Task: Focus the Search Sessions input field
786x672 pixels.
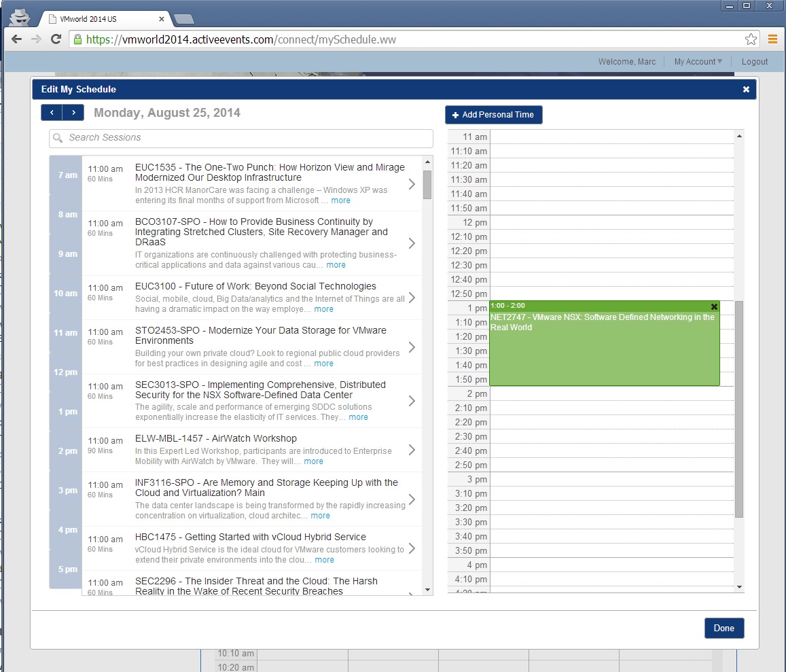Action: (241, 138)
